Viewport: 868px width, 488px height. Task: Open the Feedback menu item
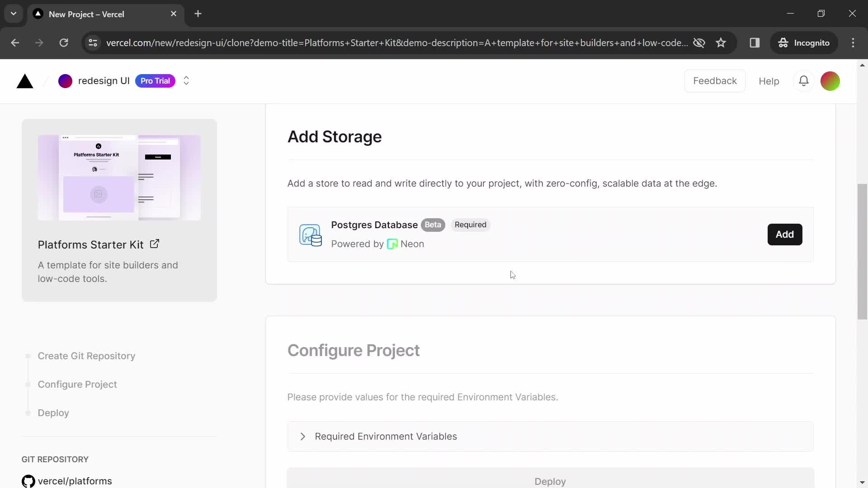pyautogui.click(x=715, y=80)
